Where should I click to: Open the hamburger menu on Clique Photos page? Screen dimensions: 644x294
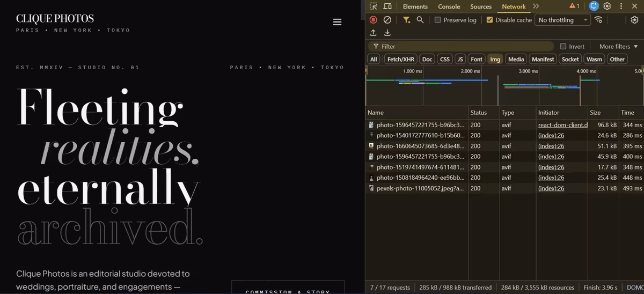337,22
